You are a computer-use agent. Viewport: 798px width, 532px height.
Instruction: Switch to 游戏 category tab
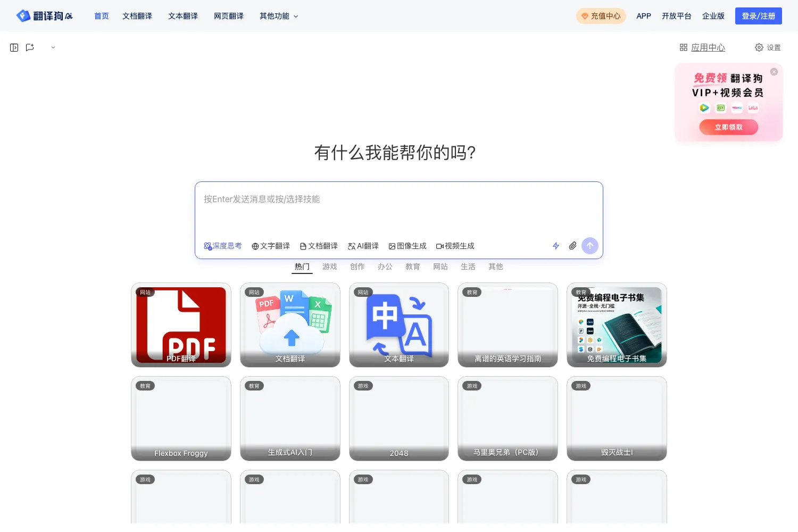point(330,267)
